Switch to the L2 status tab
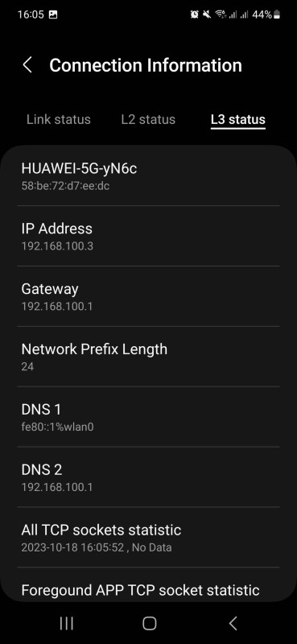Viewport: 297px width, 644px height. pyautogui.click(x=148, y=119)
